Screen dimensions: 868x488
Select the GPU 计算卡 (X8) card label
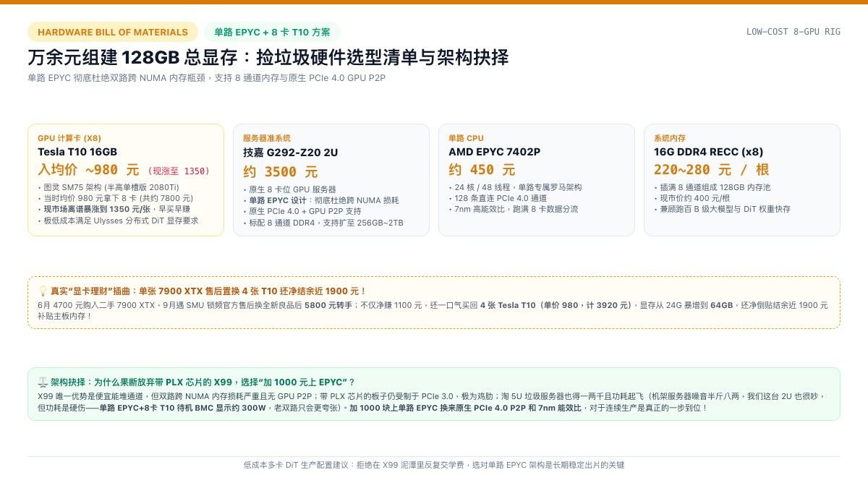(x=69, y=138)
